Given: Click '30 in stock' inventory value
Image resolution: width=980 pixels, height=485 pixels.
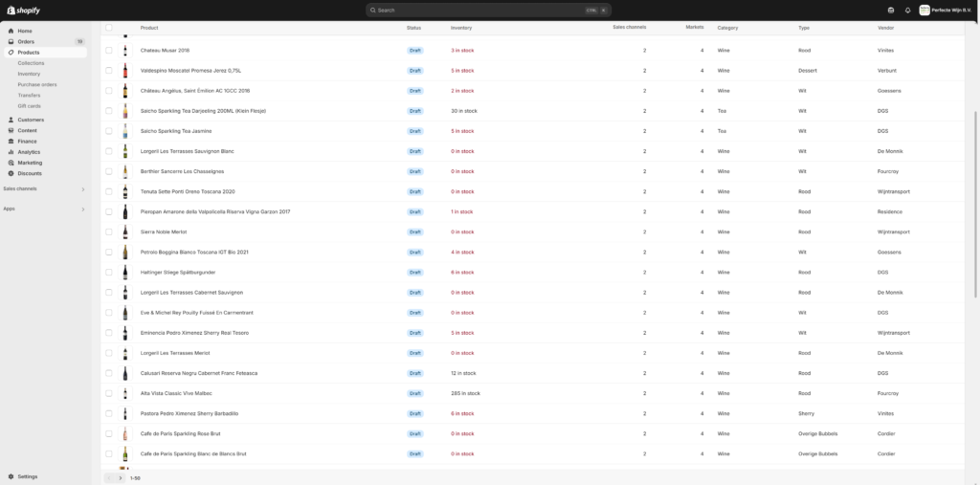Looking at the screenshot, I should [x=464, y=111].
